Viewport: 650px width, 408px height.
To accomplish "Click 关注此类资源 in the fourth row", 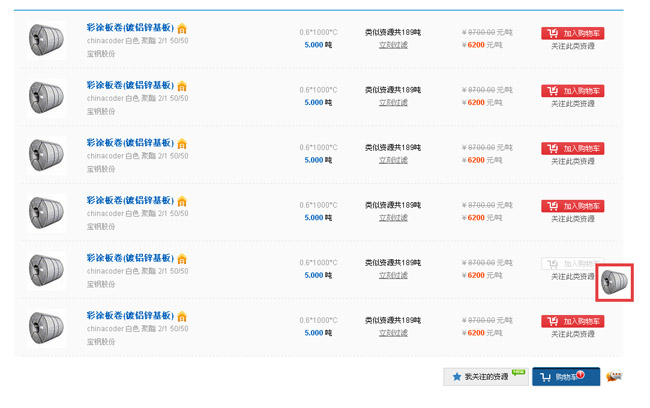I will (x=572, y=219).
